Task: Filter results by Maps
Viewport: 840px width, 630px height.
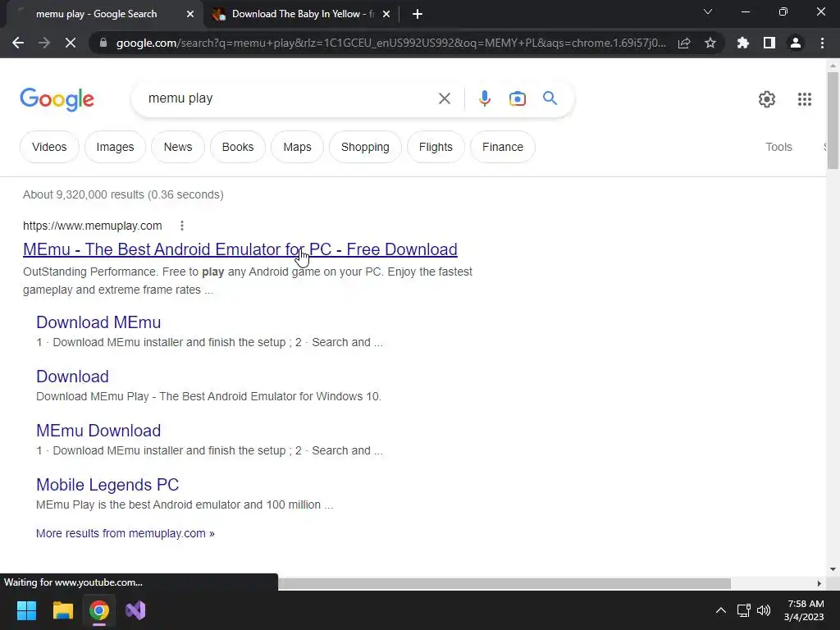Action: (297, 147)
